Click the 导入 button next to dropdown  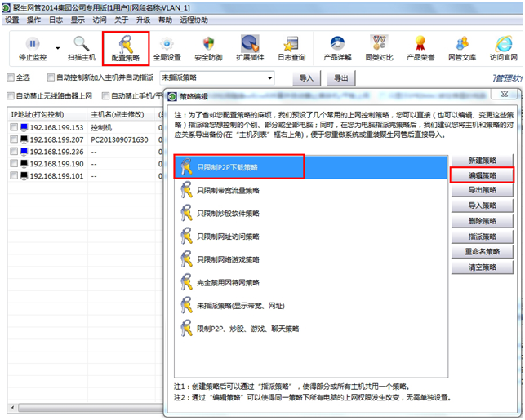pyautogui.click(x=306, y=78)
